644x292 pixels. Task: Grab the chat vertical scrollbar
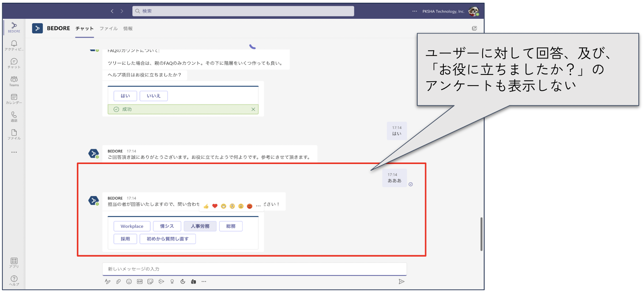[x=481, y=234]
